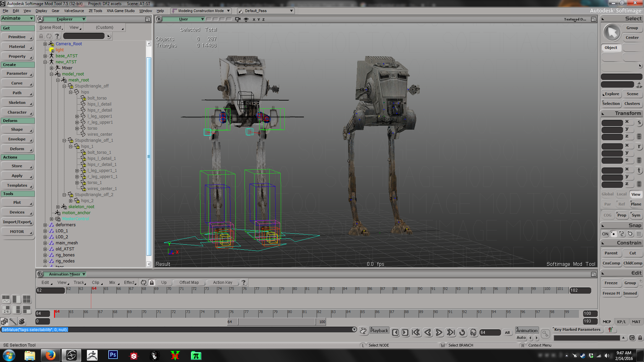Expand the skeleton_root tree node

[58, 207]
